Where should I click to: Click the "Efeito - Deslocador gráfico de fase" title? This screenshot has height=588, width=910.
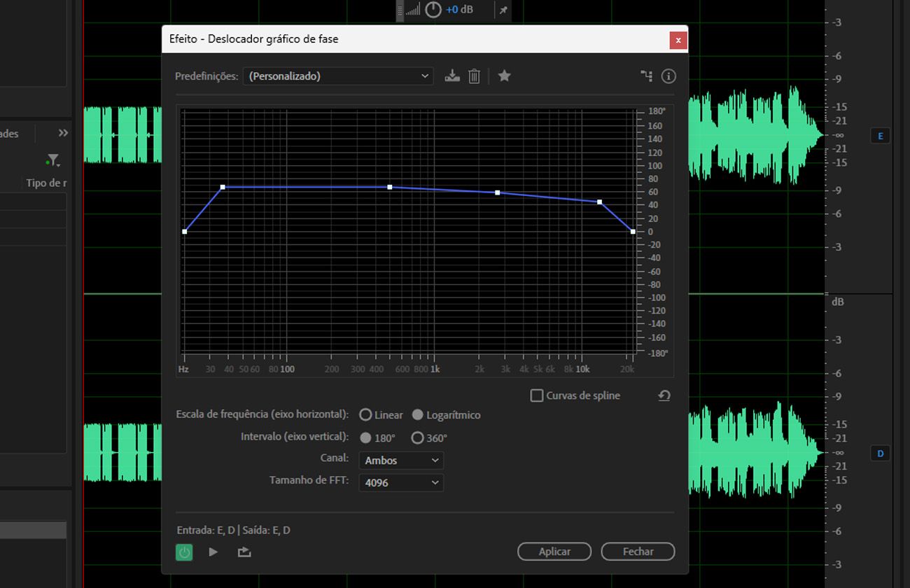pos(254,39)
